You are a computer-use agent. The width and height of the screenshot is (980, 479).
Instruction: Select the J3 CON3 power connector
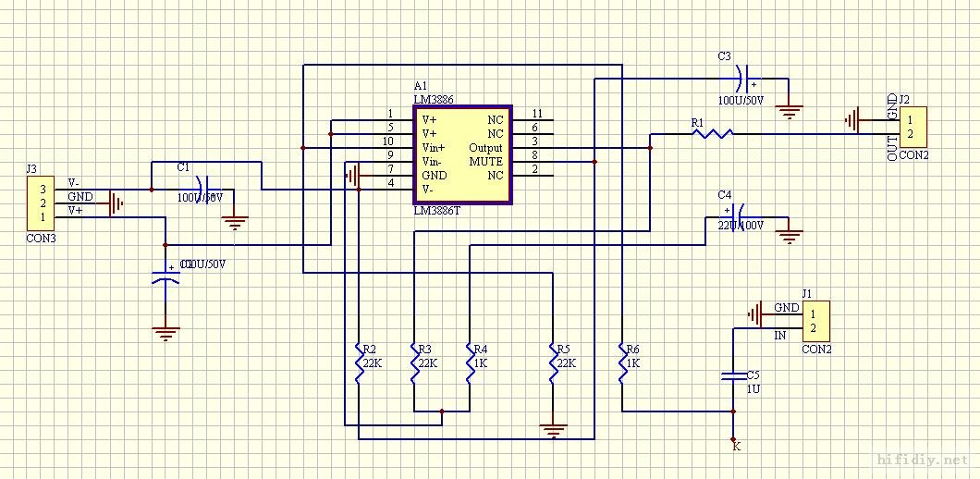coord(42,203)
